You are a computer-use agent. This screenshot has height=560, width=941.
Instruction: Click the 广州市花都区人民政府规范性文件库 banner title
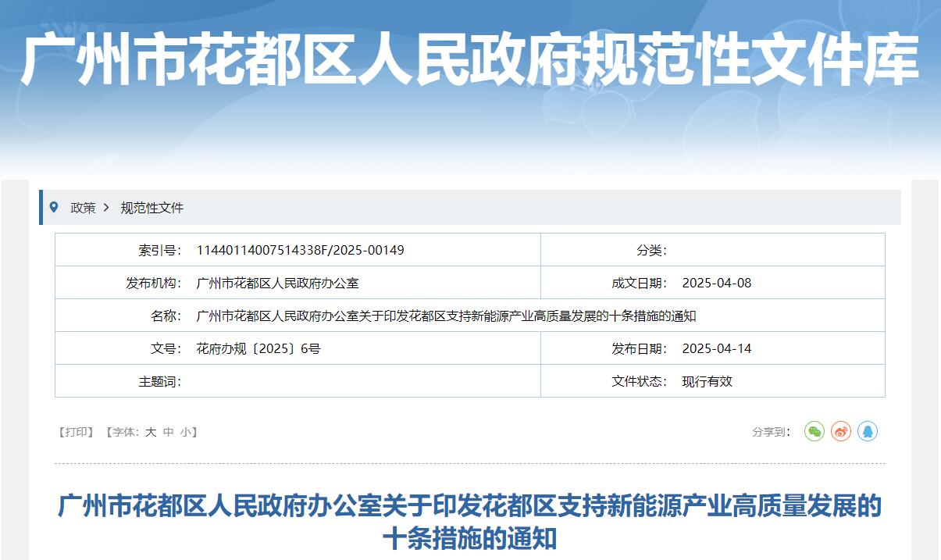coord(469,59)
